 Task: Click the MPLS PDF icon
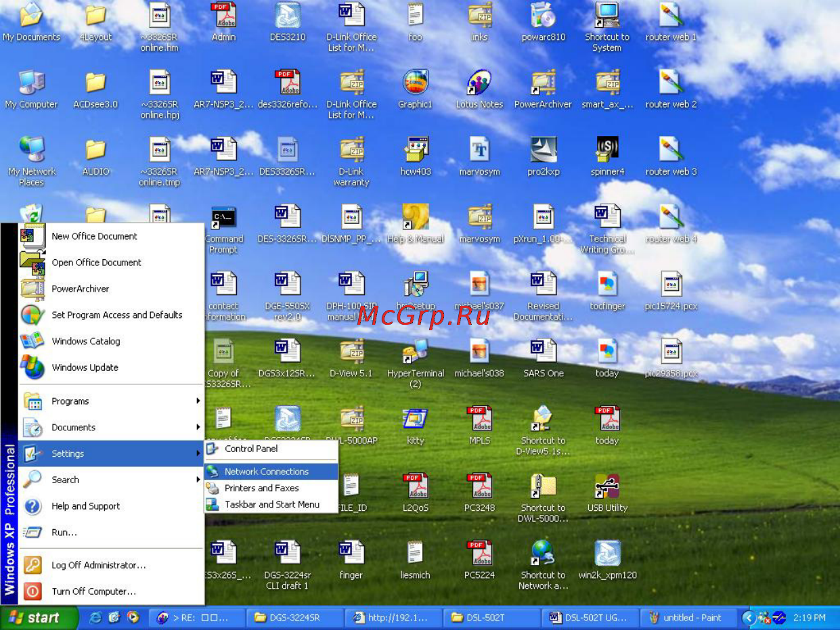click(x=479, y=418)
